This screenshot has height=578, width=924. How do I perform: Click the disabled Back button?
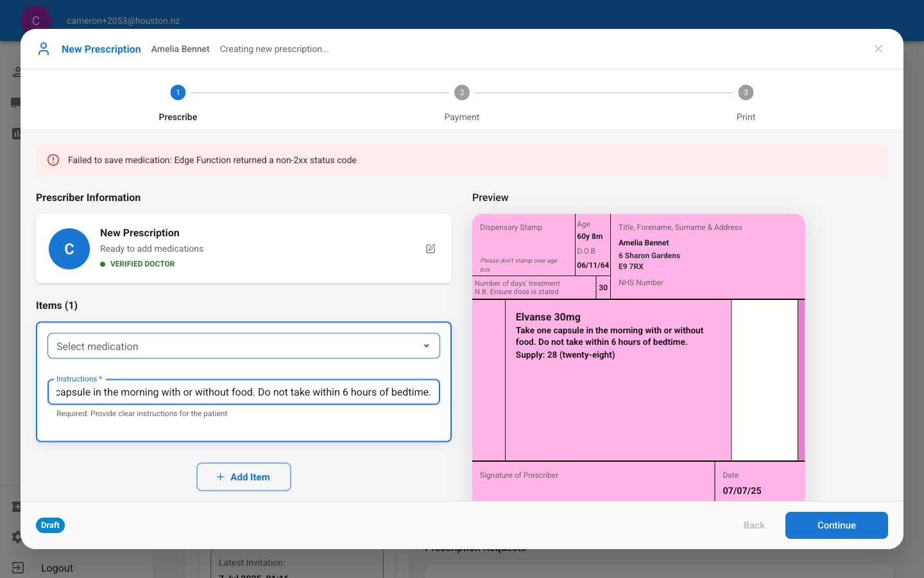tap(754, 525)
